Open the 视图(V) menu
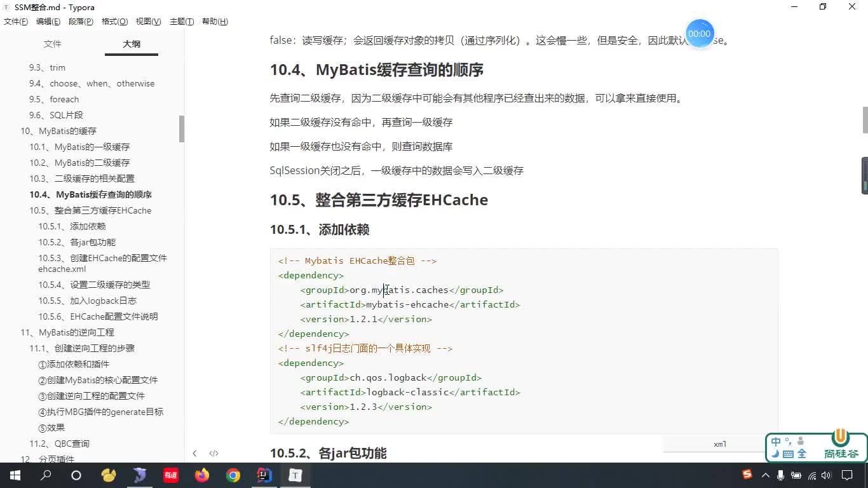868x488 pixels. (148, 22)
